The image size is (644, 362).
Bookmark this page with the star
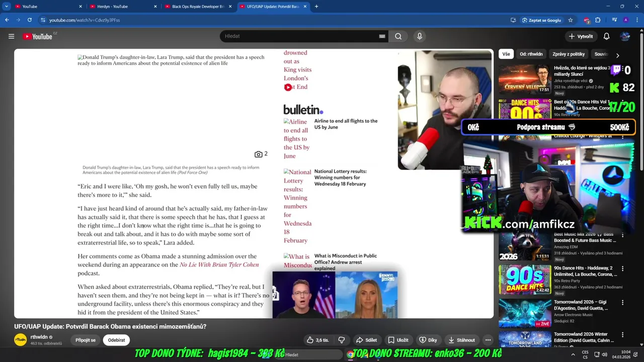570,20
